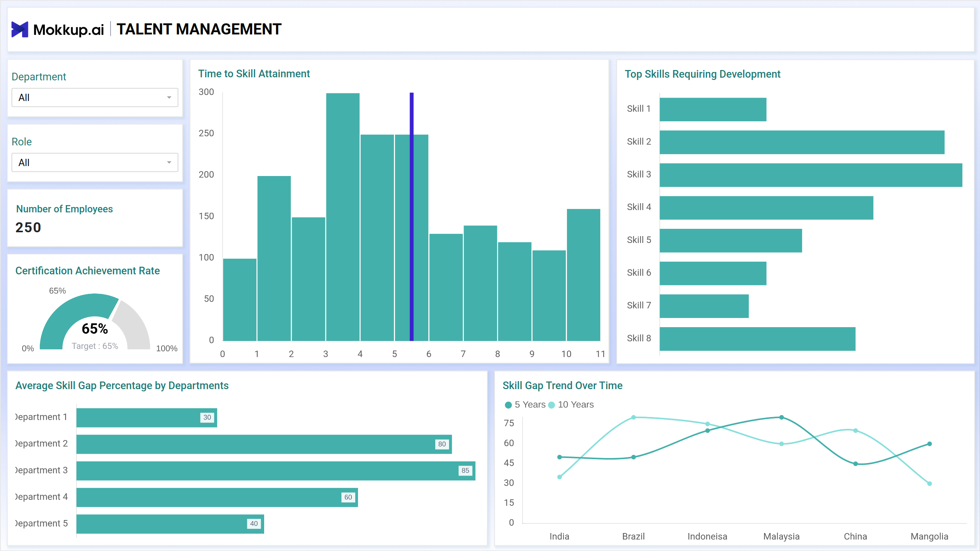Click the 5 Years data point for India
The width and height of the screenshot is (980, 551).
(x=560, y=457)
